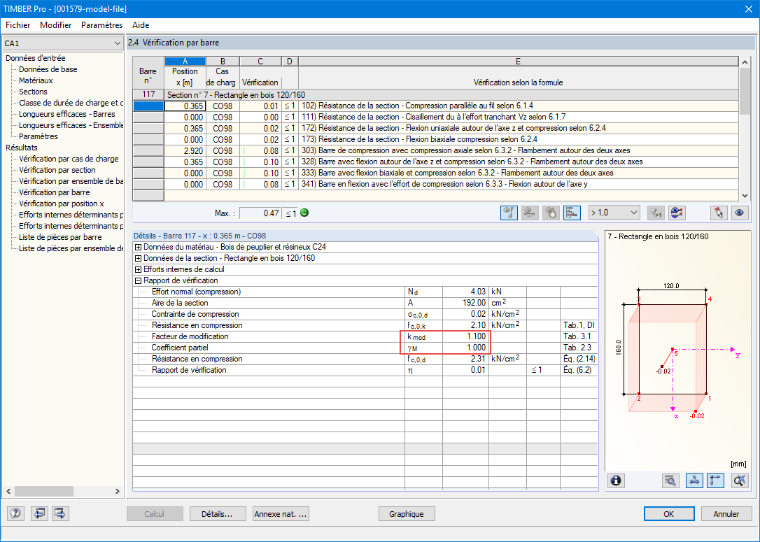Toggle the first eye-column result filter button
Viewport: 760px width, 542px height.
click(x=508, y=212)
